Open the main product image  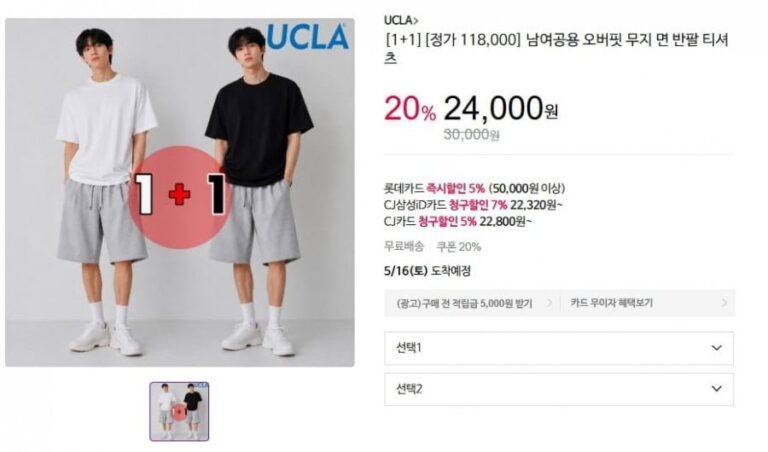coord(180,192)
